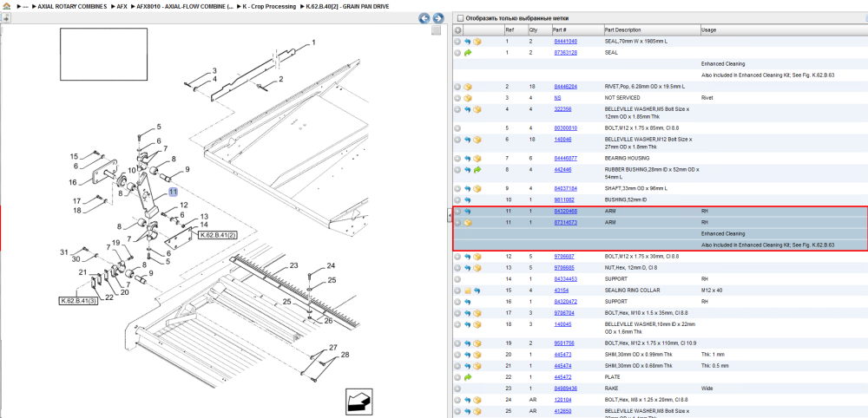Click the box icon for RIVET 84446204
The height and width of the screenshot is (418, 868).
tap(467, 86)
